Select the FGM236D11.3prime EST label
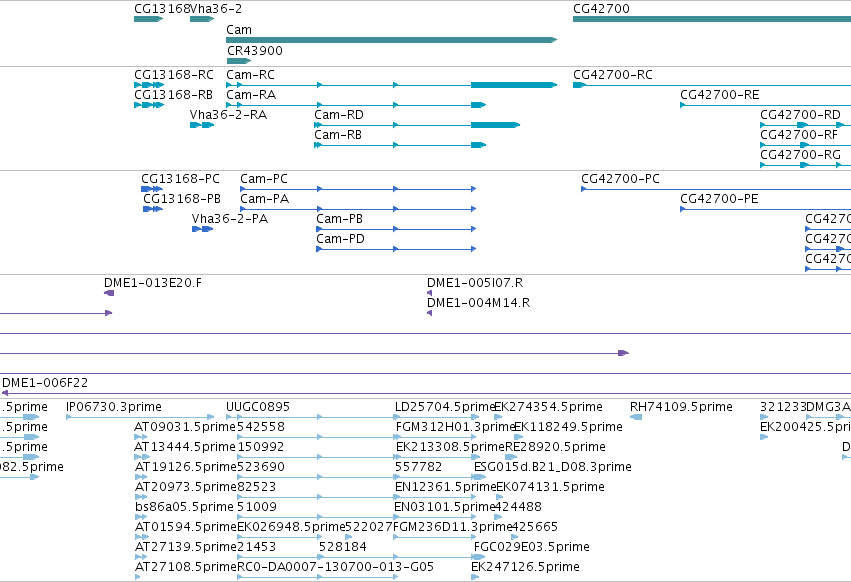This screenshot has width=851, height=582. click(x=453, y=527)
